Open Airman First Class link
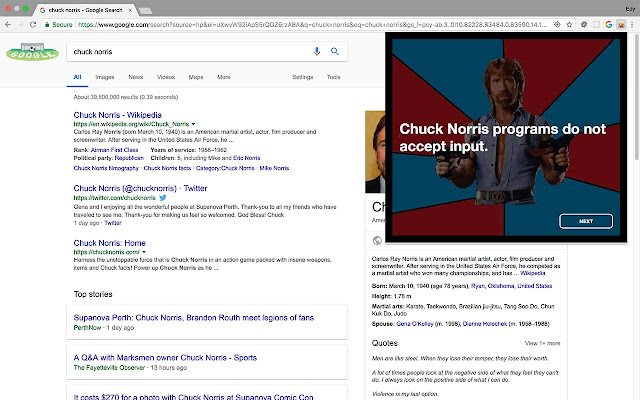The height and width of the screenshot is (400, 640). [114, 150]
